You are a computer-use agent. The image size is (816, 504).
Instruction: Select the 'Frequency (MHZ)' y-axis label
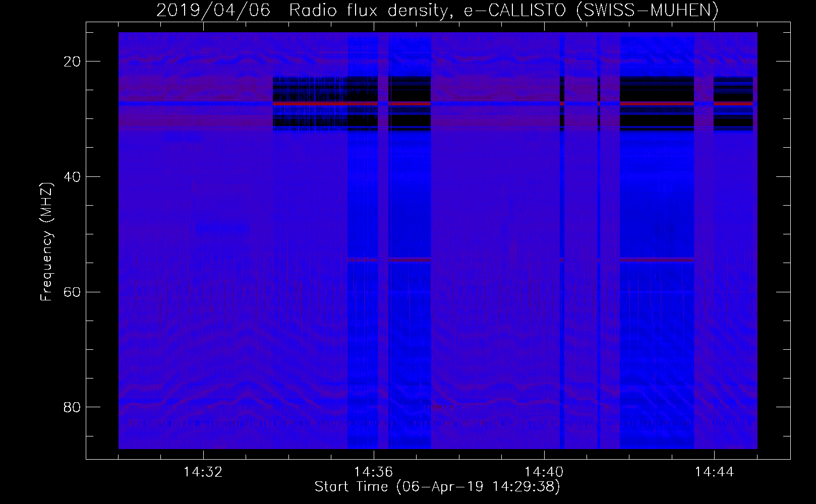point(46,242)
